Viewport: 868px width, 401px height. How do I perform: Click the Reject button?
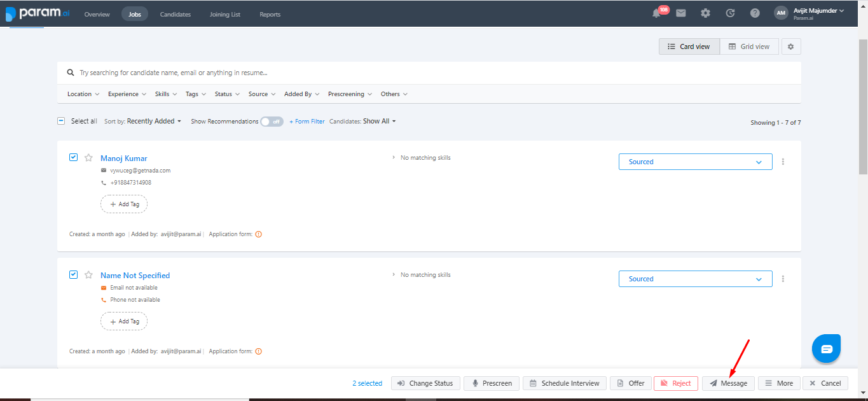click(x=676, y=383)
